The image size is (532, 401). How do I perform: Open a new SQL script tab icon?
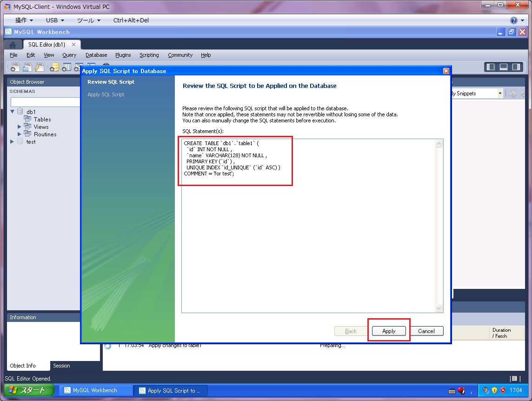pos(15,67)
